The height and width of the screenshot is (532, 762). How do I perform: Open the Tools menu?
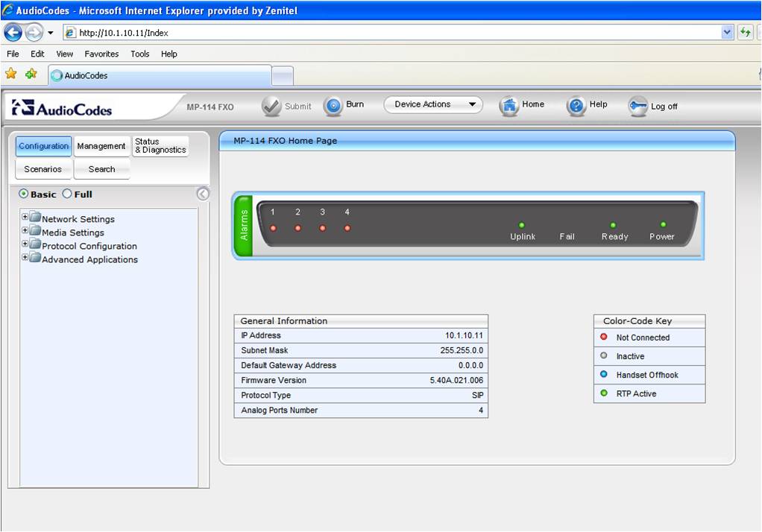click(140, 54)
